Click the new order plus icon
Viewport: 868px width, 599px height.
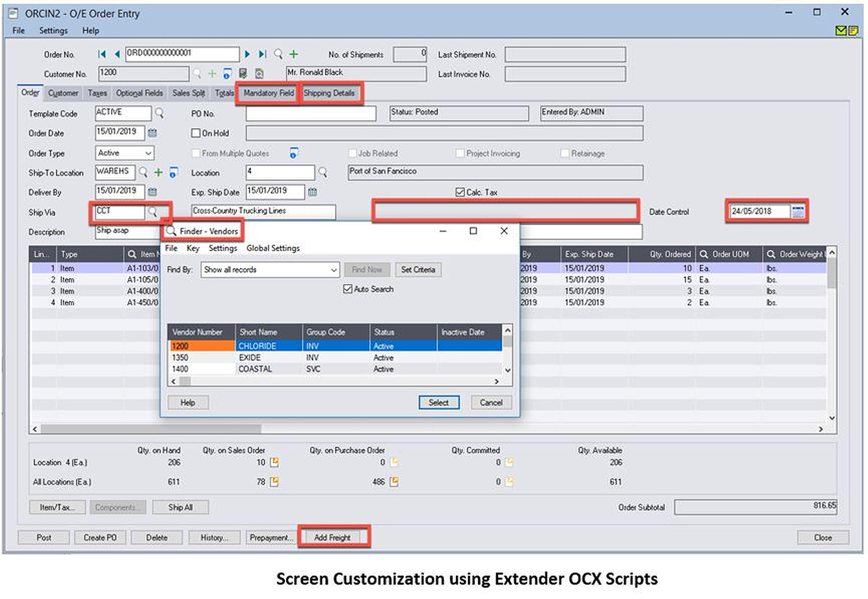[294, 54]
